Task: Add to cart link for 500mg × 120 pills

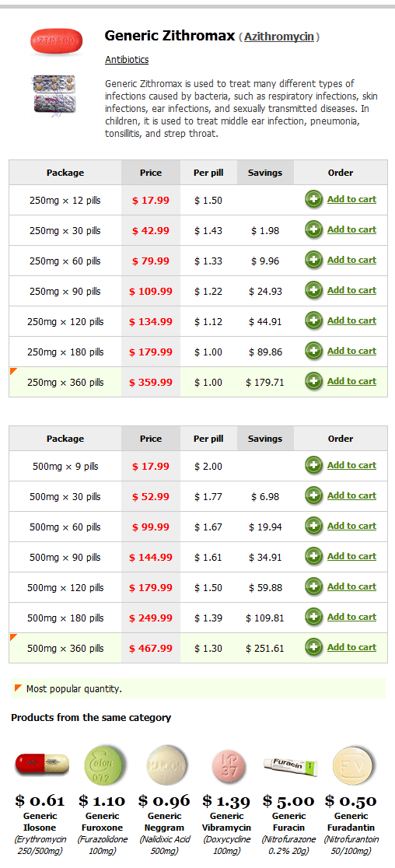Action: (352, 586)
